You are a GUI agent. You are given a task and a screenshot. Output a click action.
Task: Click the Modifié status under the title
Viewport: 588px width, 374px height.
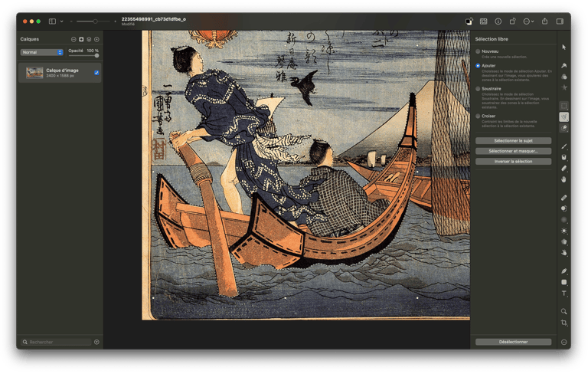pyautogui.click(x=128, y=25)
